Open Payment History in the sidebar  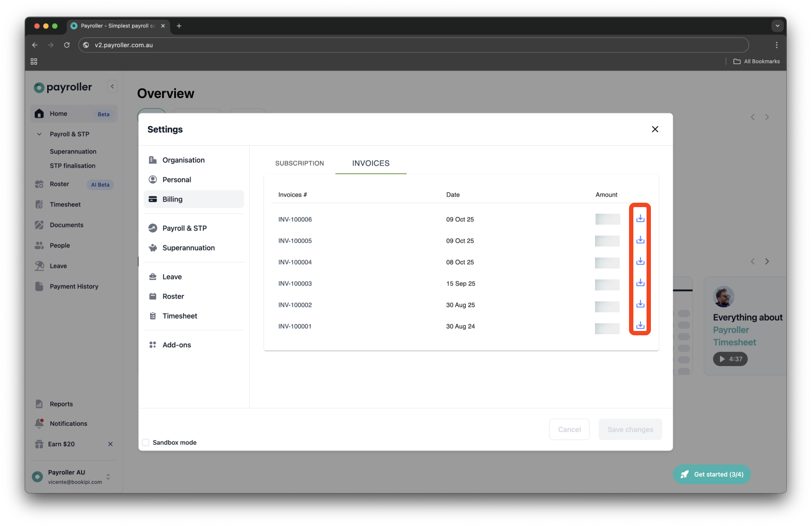[75, 286]
